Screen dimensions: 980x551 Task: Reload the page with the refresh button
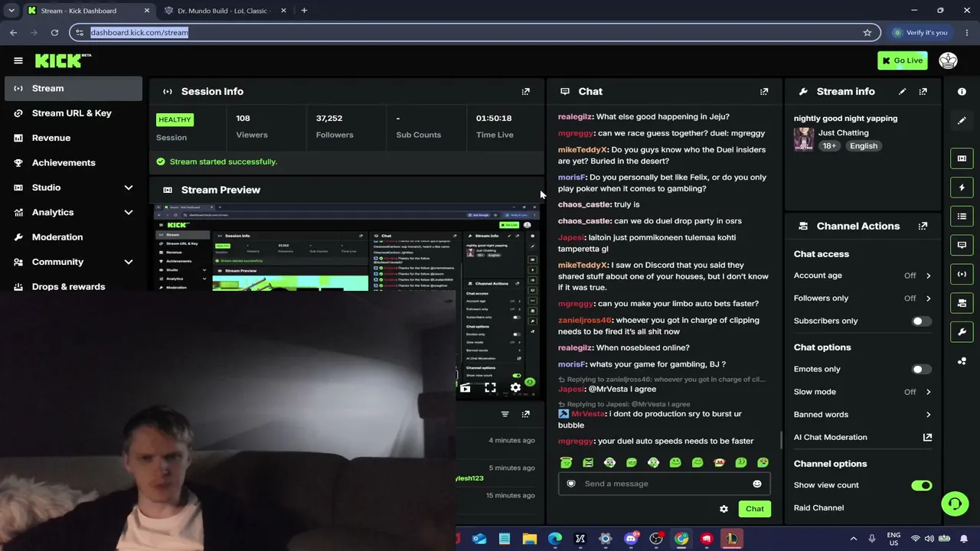point(54,32)
